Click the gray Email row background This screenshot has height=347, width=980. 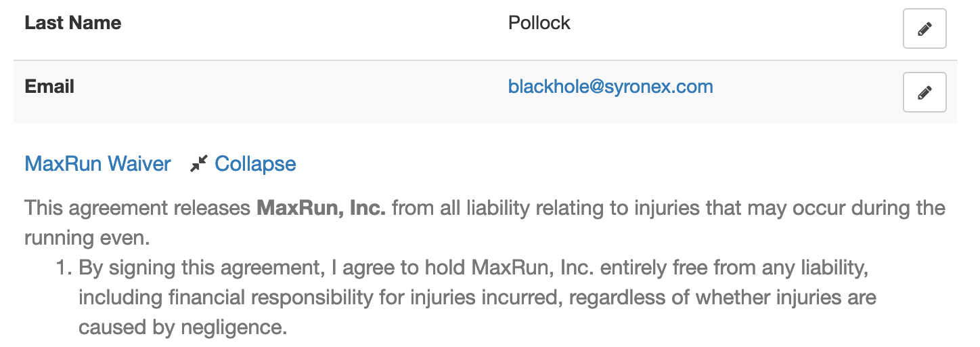485,92
